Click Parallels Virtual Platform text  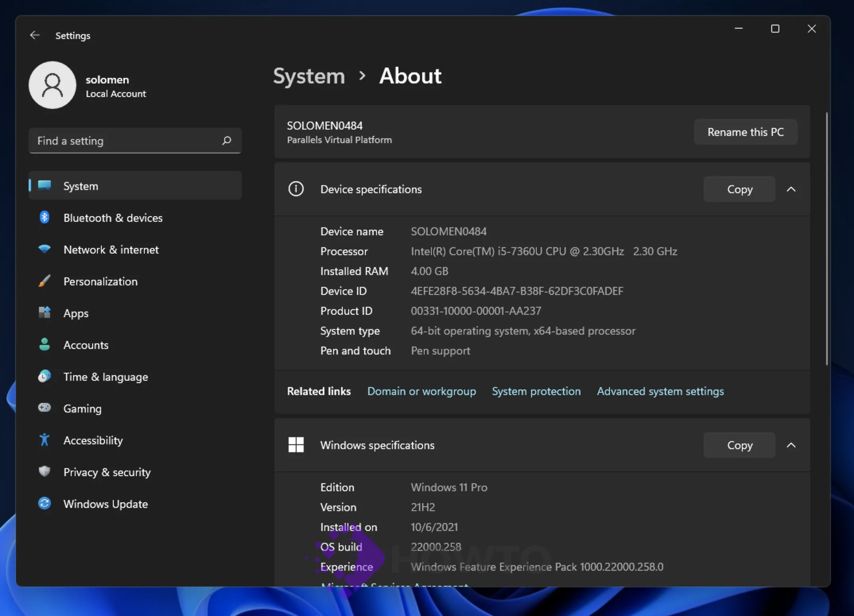(x=339, y=140)
